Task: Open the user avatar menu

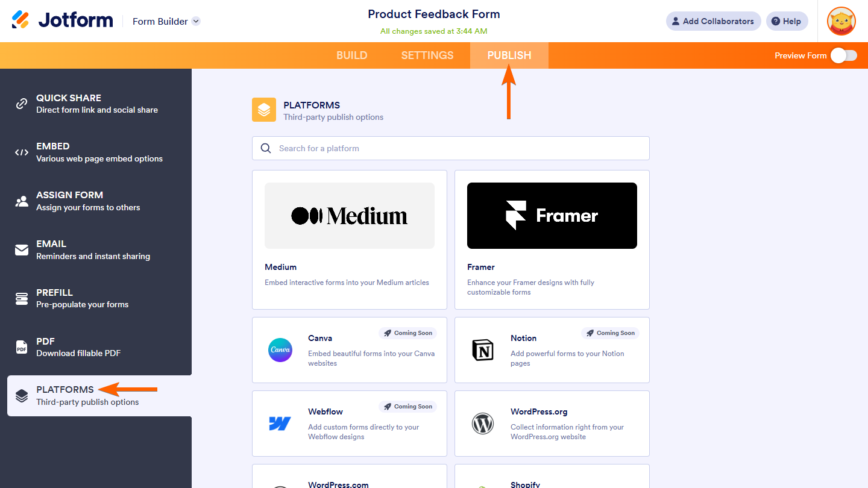Action: 841,21
